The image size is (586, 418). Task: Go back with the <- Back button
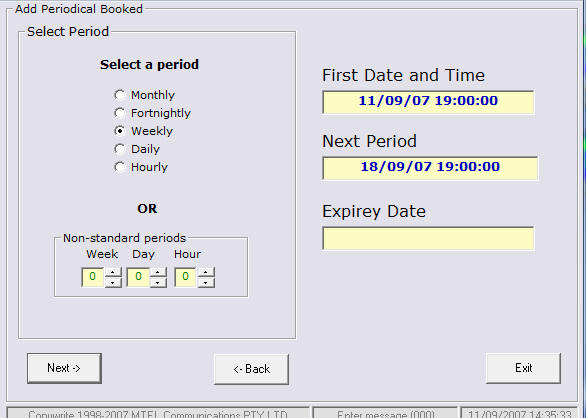tap(252, 369)
